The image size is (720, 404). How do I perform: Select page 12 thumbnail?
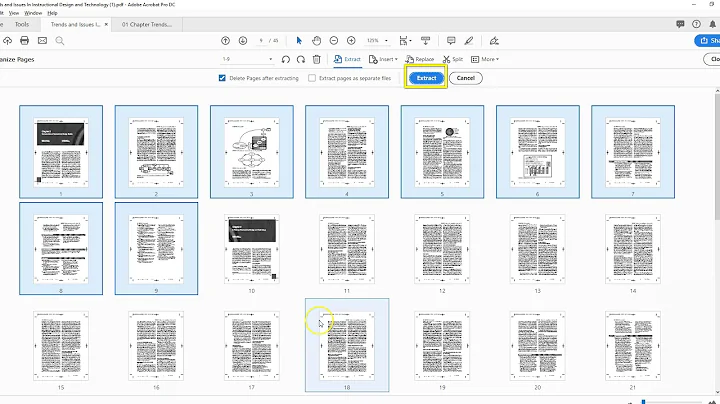[442, 249]
